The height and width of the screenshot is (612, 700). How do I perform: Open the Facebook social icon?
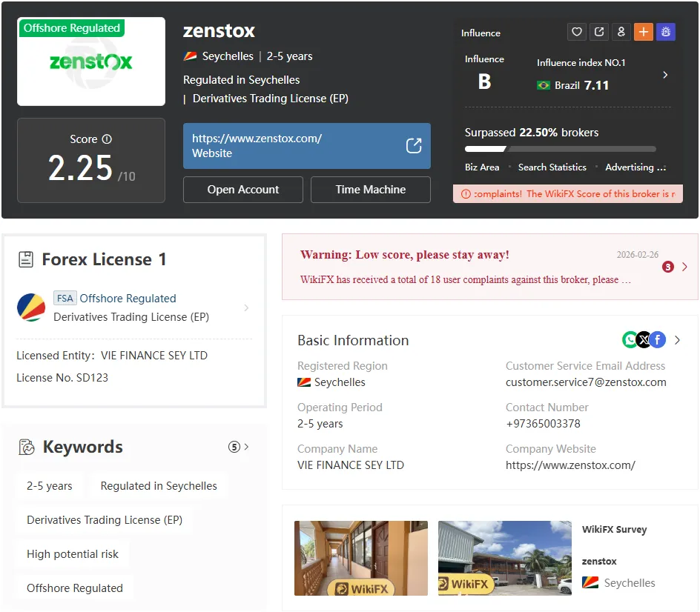658,340
